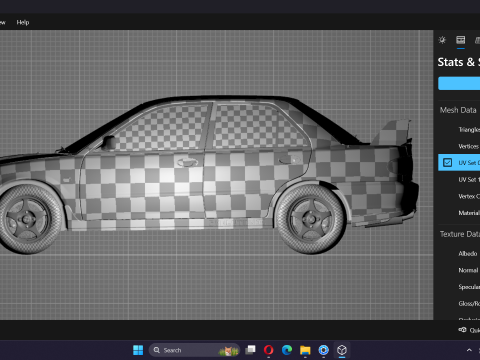Click the blue ring browser taskbar icon
Screen dimensions: 480x360
coord(323,350)
